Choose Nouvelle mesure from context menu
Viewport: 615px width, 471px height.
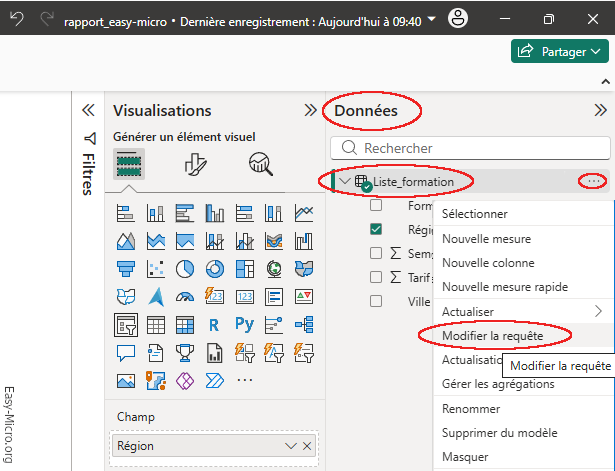[x=486, y=239]
